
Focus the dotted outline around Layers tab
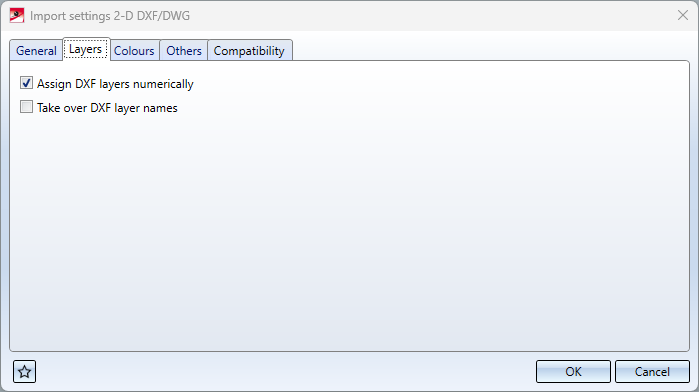pyautogui.click(x=86, y=49)
